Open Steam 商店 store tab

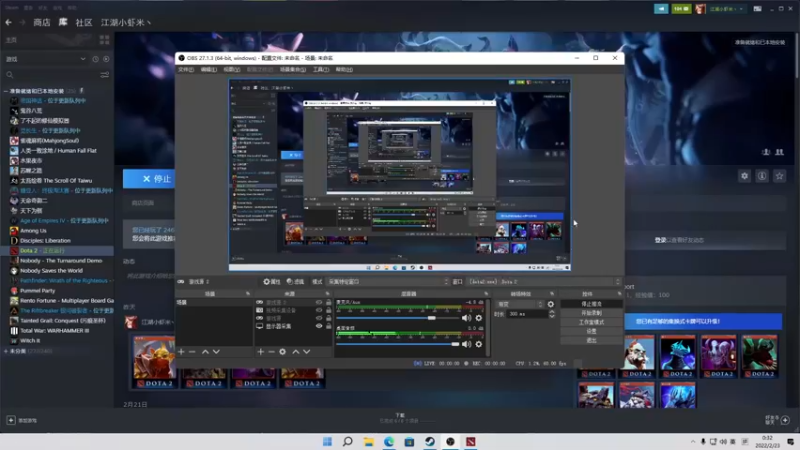(x=42, y=22)
